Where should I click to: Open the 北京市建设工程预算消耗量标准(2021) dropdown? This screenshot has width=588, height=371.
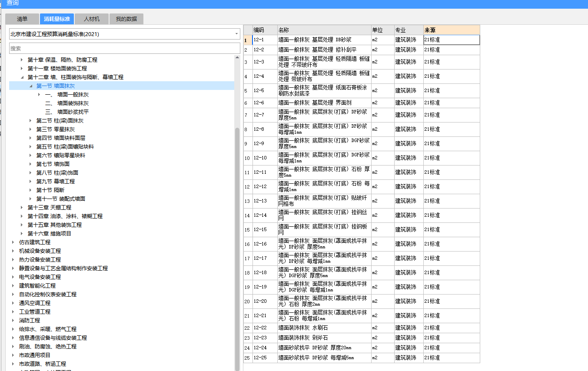pyautogui.click(x=125, y=34)
